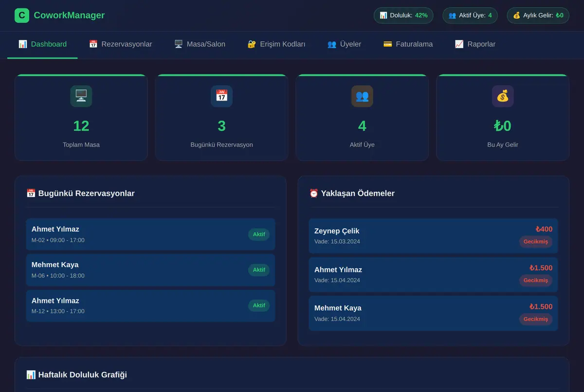Click the chart icon beside Haftalık Doluluk Grafiği
The height and width of the screenshot is (392, 584).
tap(31, 374)
